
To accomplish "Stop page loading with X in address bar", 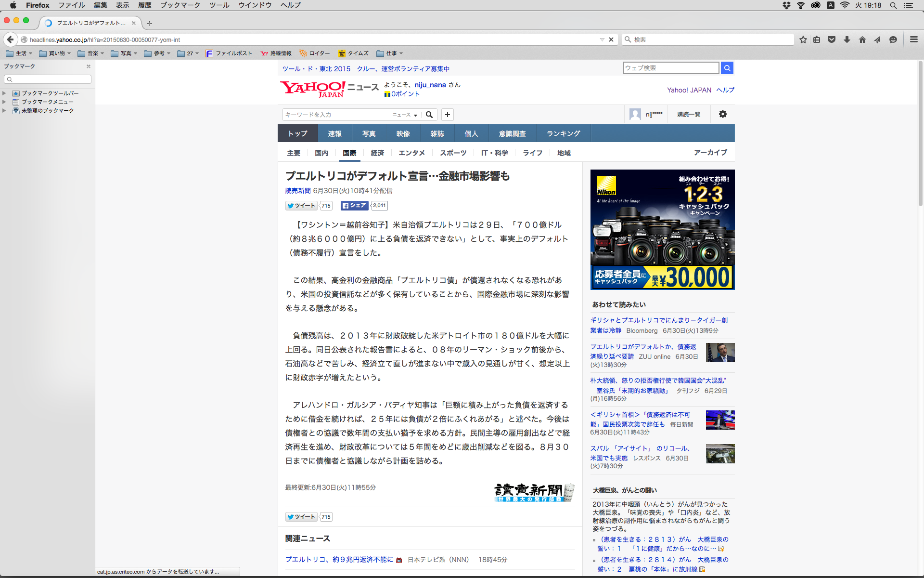I will (611, 39).
